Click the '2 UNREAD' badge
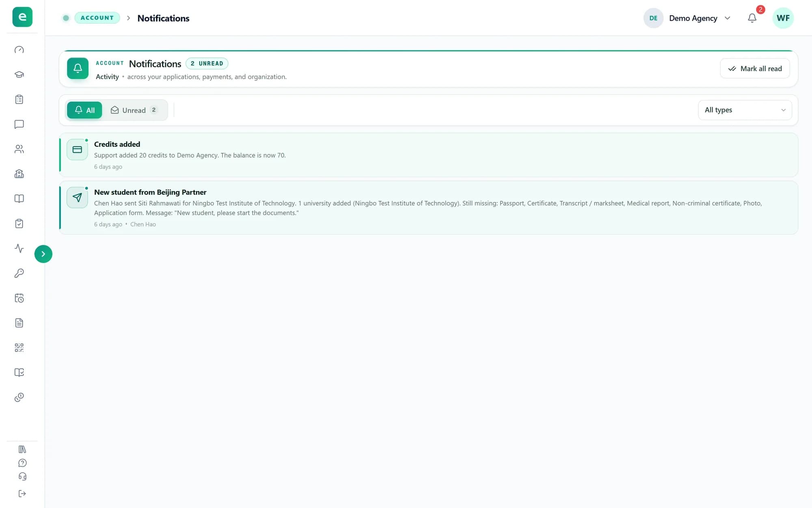812x508 pixels. pos(207,63)
